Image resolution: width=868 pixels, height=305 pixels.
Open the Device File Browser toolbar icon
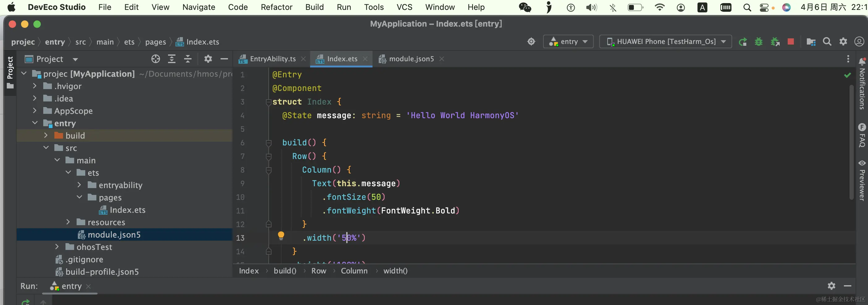coord(811,42)
